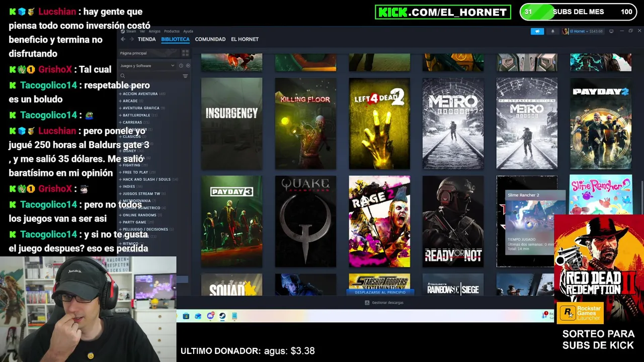This screenshot has width=644, height=362.
Task: Select the FIGHTING collection label
Action: click(131, 165)
